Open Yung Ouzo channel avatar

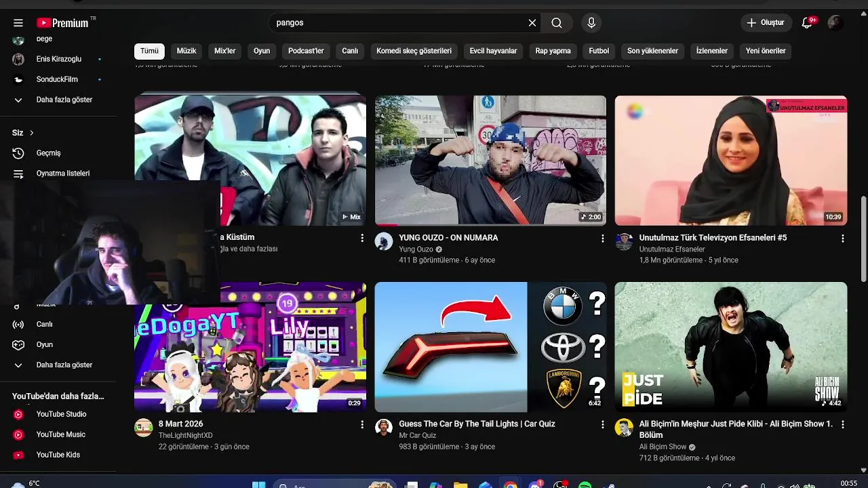tap(384, 241)
